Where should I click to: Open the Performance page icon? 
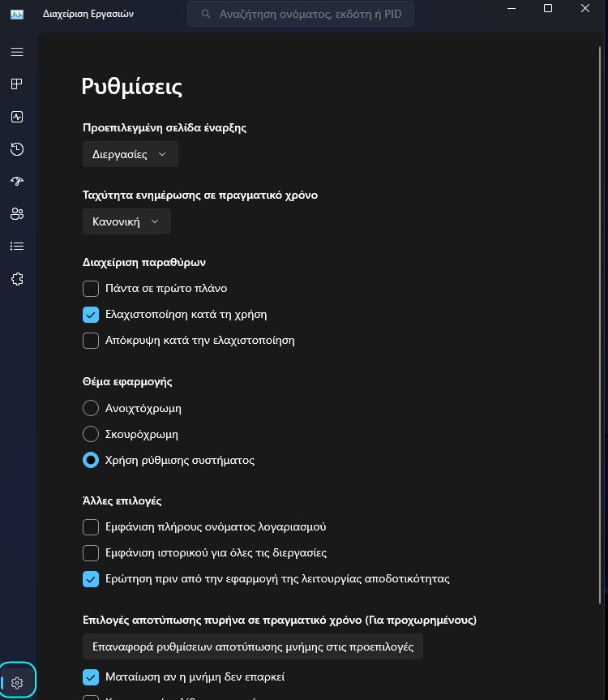pos(17,117)
